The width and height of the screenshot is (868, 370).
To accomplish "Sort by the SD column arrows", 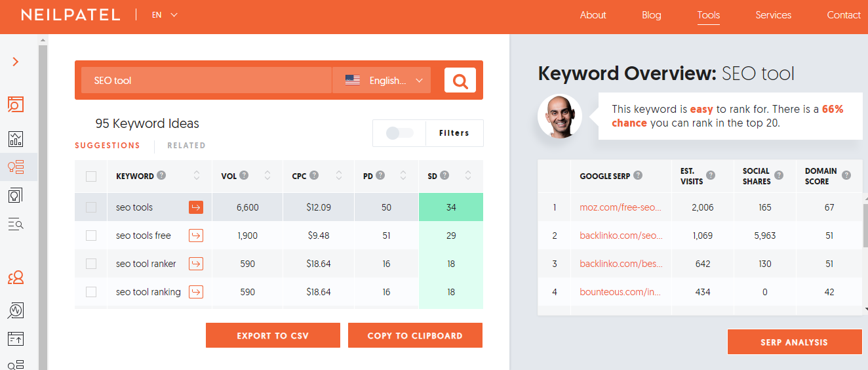I will (468, 176).
